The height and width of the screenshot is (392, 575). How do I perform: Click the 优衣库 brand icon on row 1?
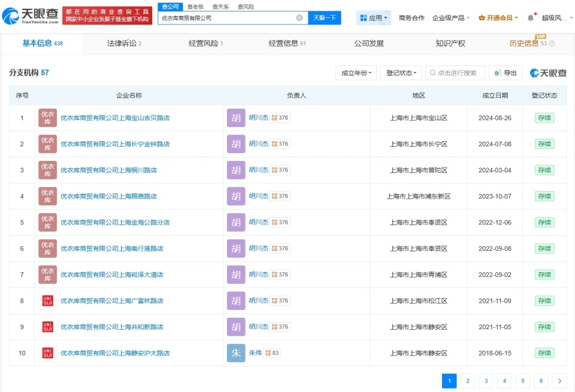point(47,117)
